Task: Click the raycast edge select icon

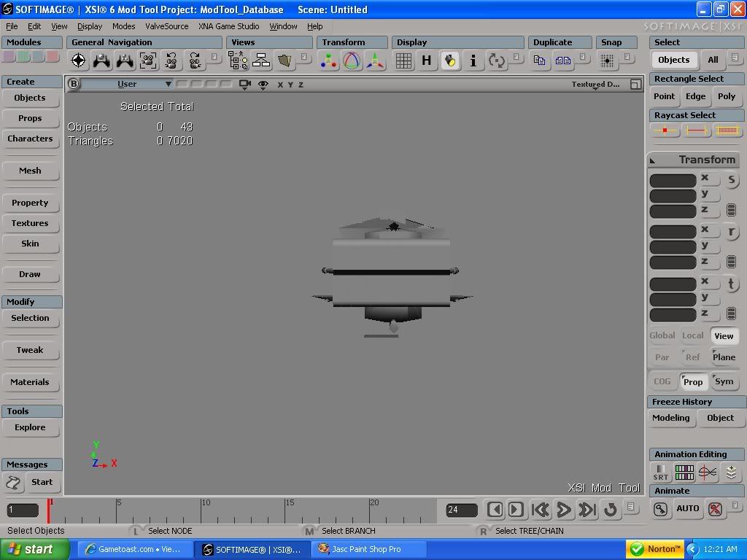Action: click(695, 130)
